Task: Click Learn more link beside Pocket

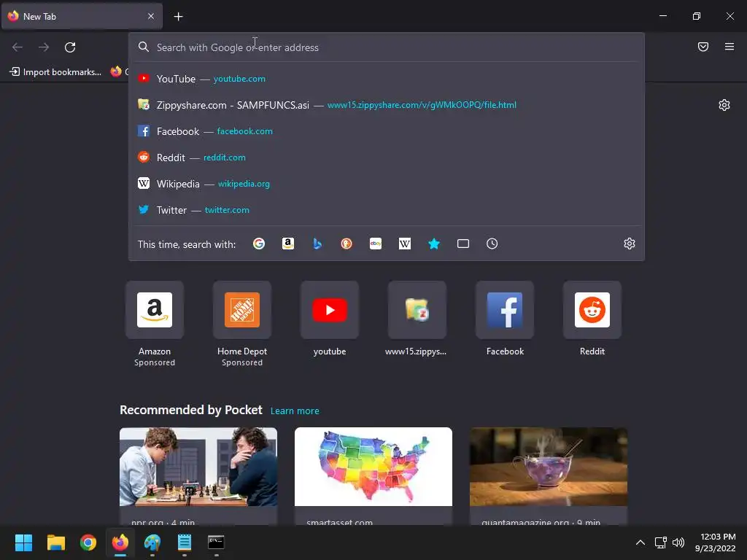Action: point(295,411)
